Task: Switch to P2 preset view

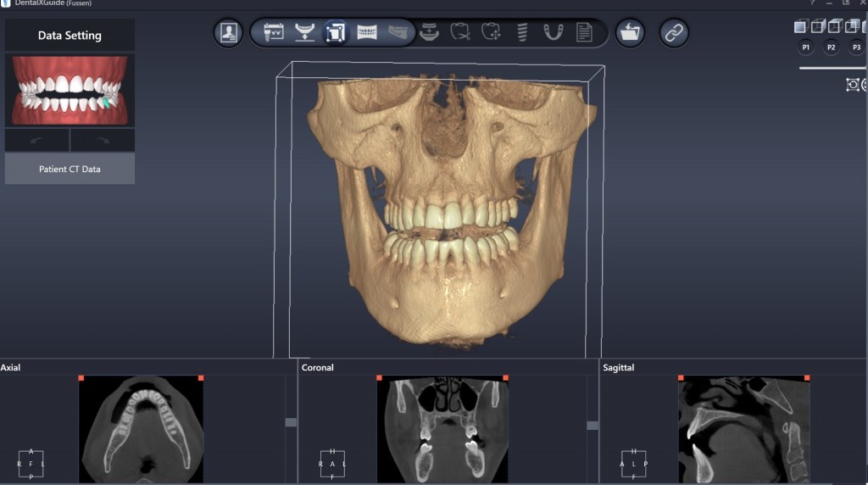Action: click(x=832, y=47)
